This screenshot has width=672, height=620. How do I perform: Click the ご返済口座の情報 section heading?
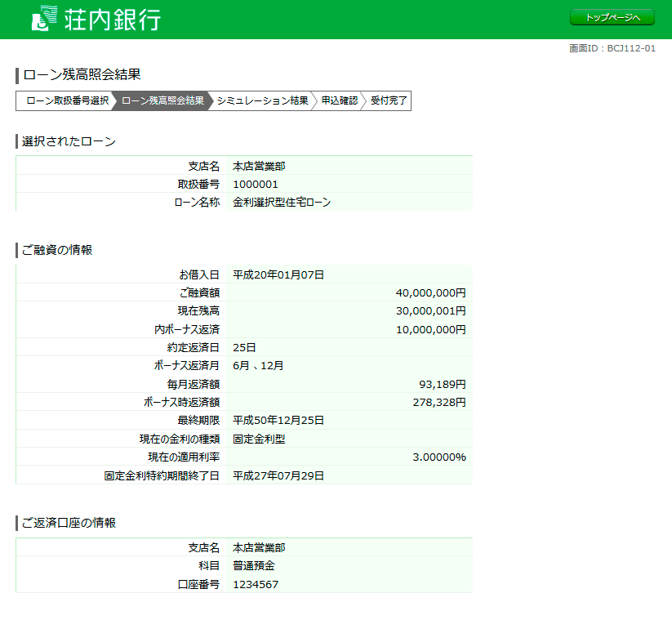[69, 523]
